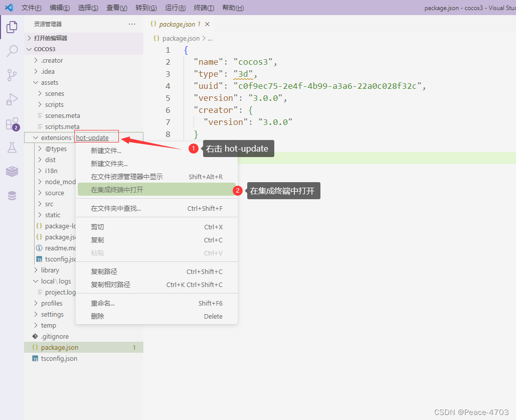
Task: Choose 在文件夹中查找... menu entry
Action: pos(156,208)
